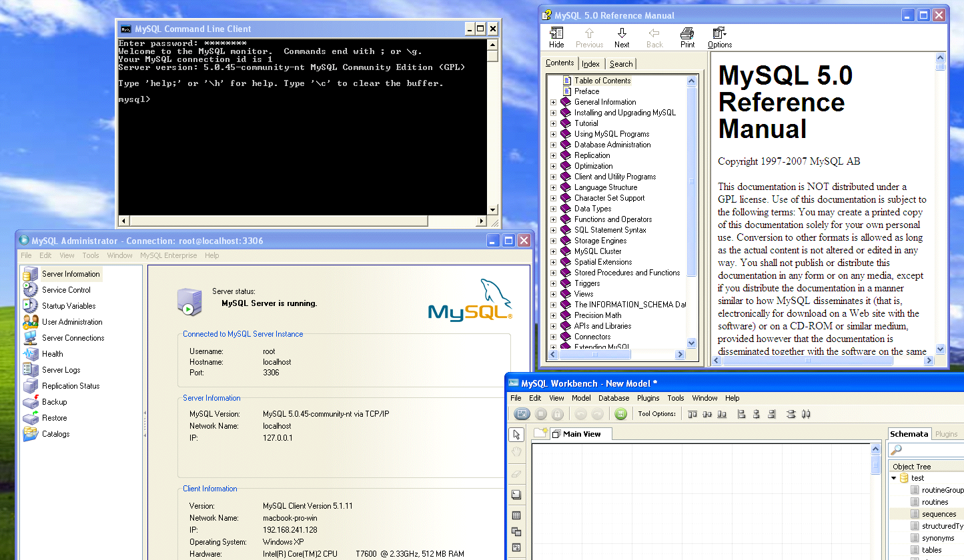The height and width of the screenshot is (560, 964).
Task: Expand the Optimization node in Contents
Action: (x=553, y=166)
